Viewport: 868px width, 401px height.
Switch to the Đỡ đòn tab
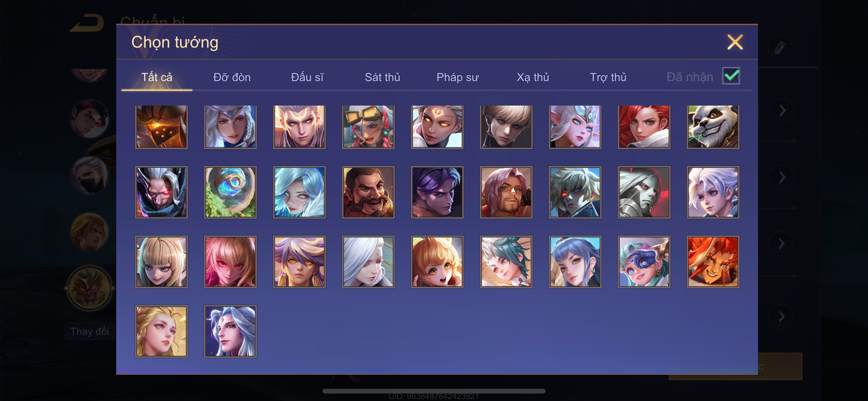pos(232,77)
